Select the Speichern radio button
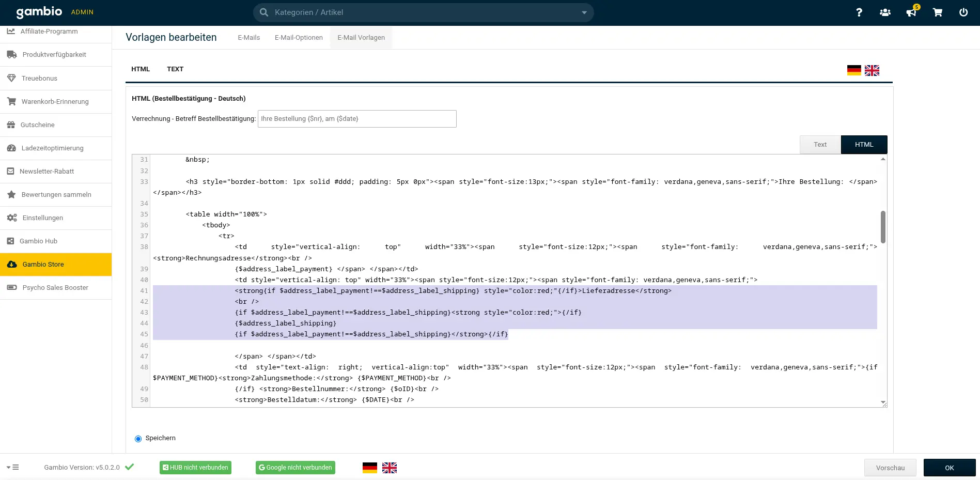This screenshot has width=980, height=480. tap(138, 439)
